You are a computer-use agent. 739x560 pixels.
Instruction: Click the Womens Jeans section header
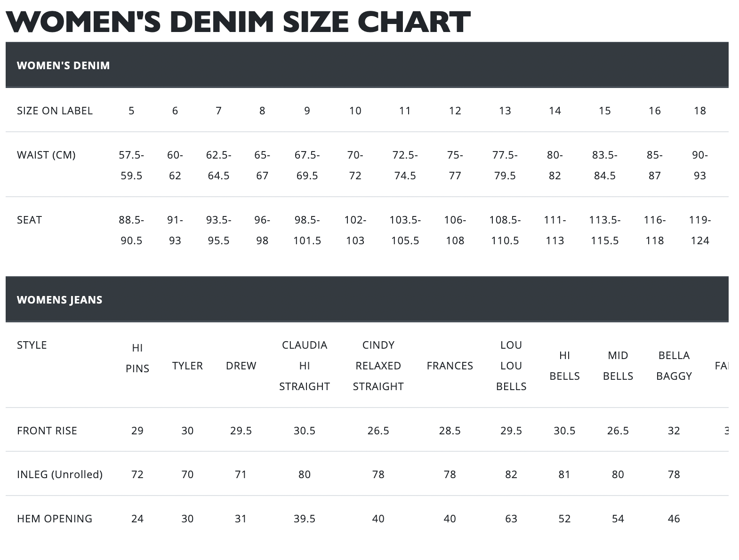coord(59,300)
